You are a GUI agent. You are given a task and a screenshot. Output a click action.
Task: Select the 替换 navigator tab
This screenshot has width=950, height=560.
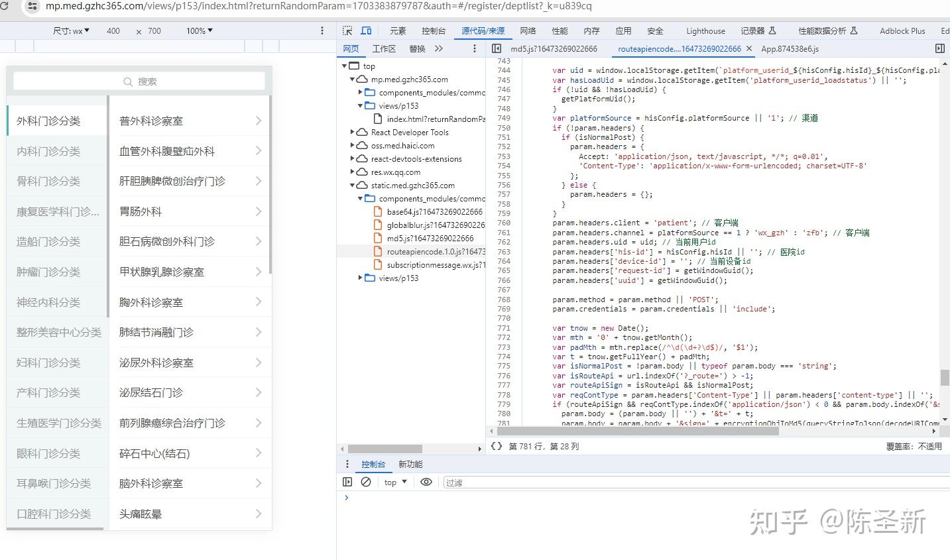point(417,48)
